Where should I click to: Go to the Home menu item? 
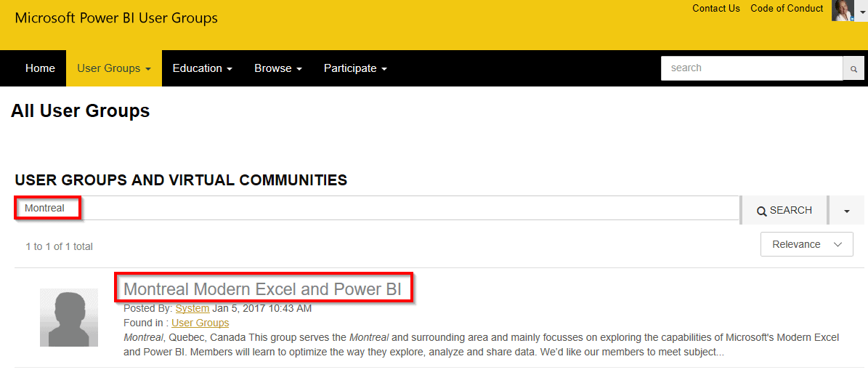[40, 68]
